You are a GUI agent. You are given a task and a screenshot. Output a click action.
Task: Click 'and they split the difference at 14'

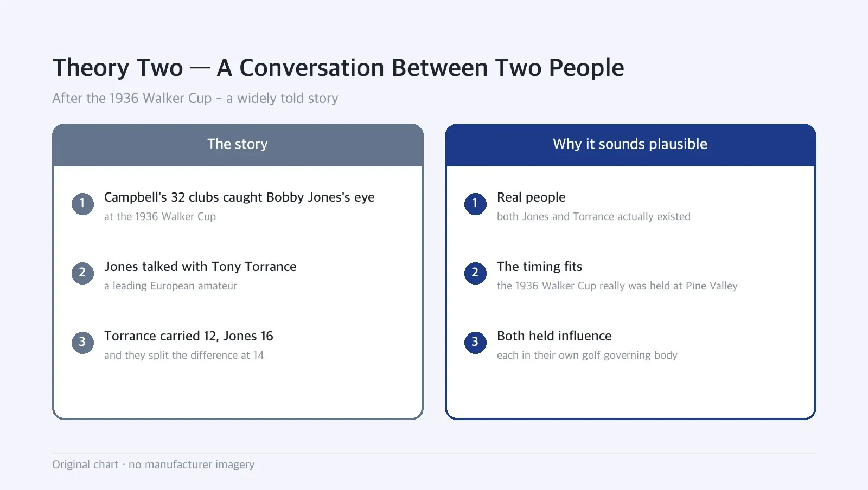click(x=184, y=355)
